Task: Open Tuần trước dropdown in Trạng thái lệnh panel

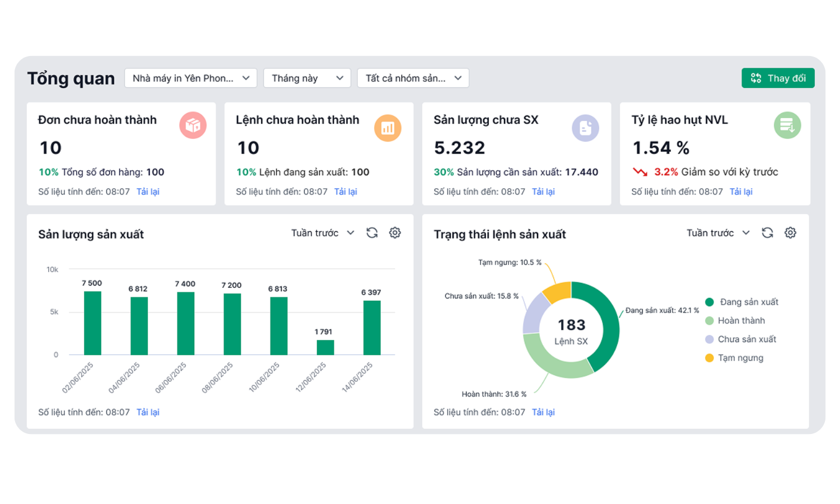Action: pos(718,233)
